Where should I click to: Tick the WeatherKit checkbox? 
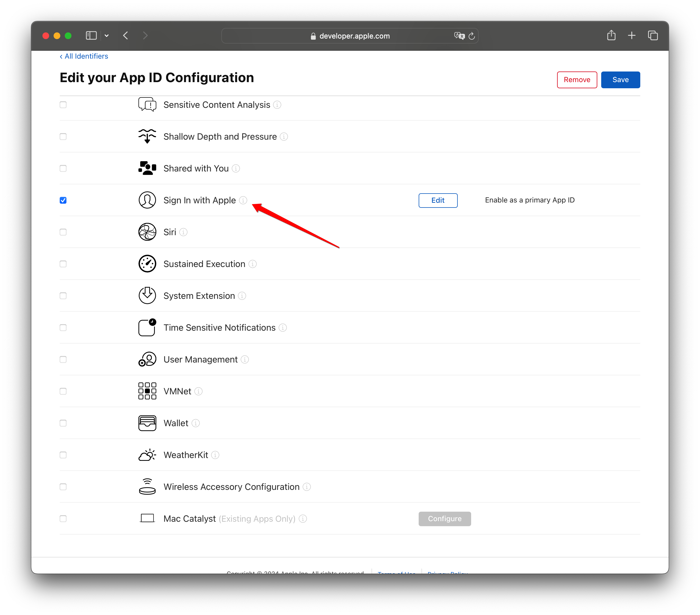tap(63, 455)
